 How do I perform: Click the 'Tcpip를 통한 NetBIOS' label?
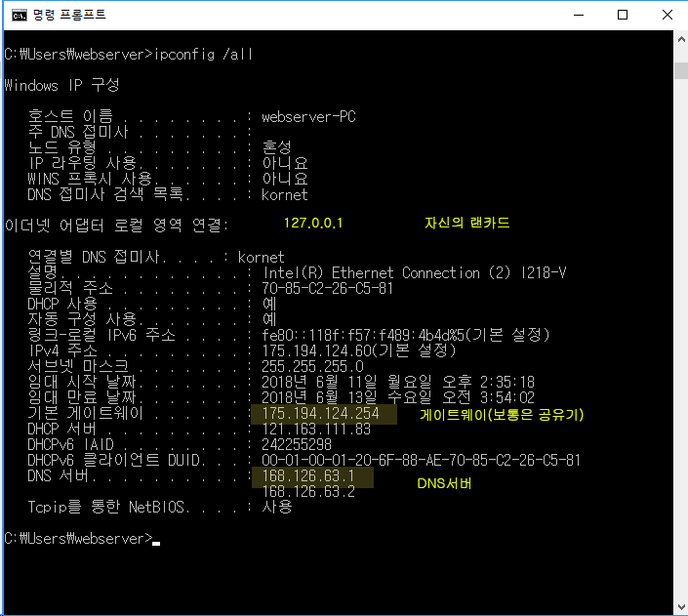pyautogui.click(x=106, y=507)
